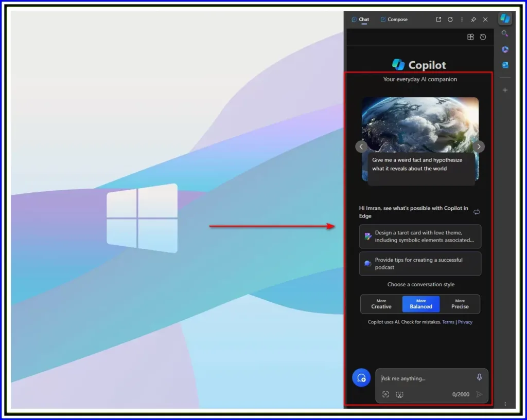Image resolution: width=527 pixels, height=420 pixels.
Task: Open the Search icon in Edge sidebar
Action: click(505, 33)
